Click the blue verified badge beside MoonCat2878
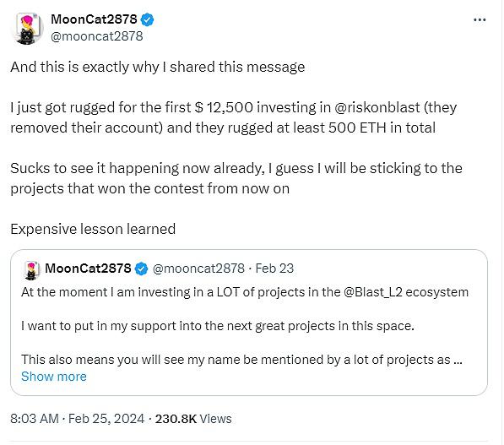504x445 pixels. [147, 20]
